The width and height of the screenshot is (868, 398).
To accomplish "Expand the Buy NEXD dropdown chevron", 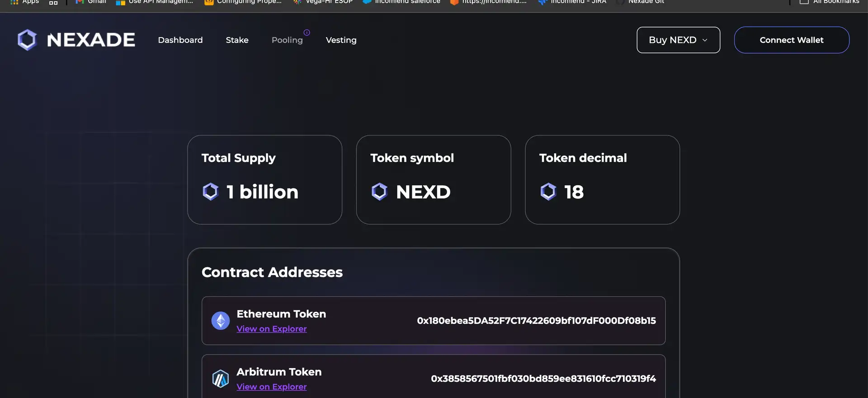I will (x=705, y=40).
